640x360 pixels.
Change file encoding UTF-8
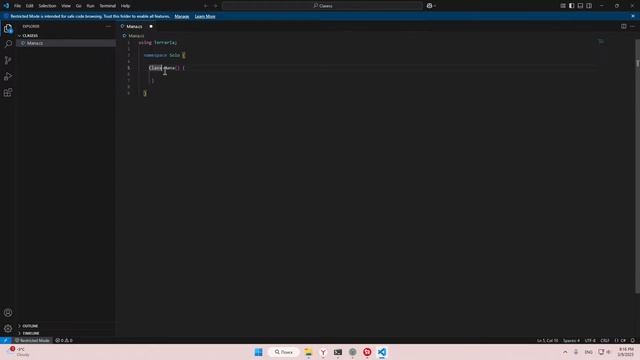(x=590, y=340)
